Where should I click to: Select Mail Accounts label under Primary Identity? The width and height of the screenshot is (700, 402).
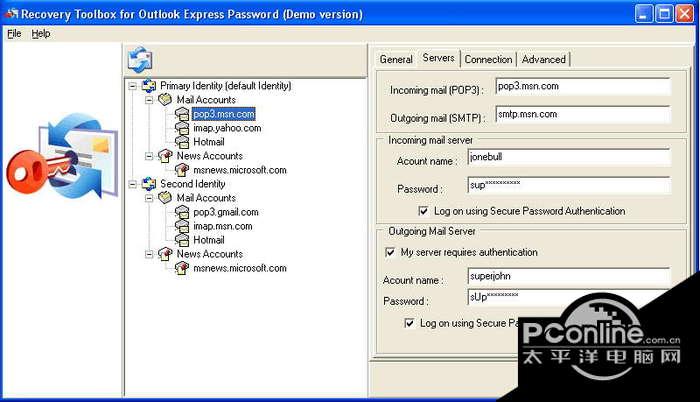(x=206, y=100)
